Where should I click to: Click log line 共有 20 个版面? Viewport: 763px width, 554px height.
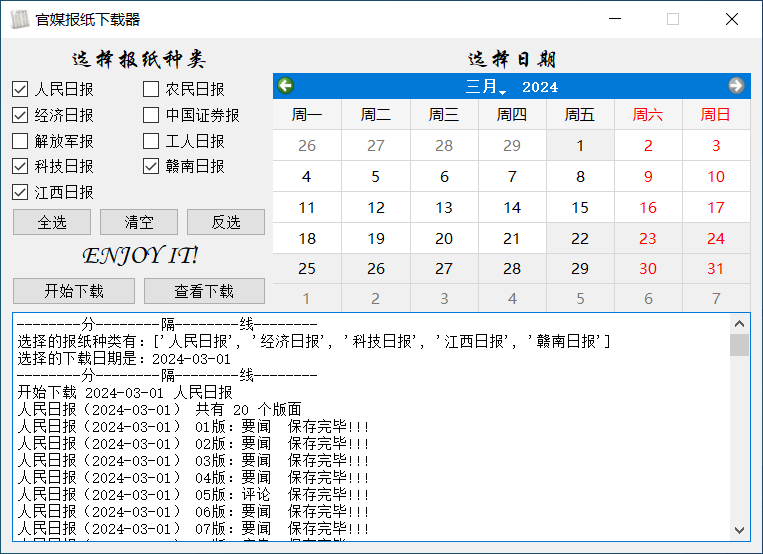(160, 409)
